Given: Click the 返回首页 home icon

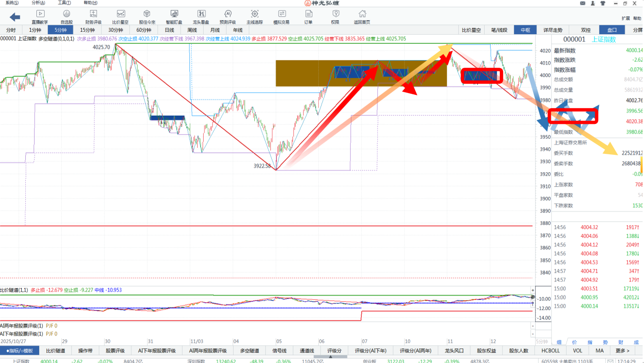Looking at the screenshot, I should pyautogui.click(x=362, y=17).
